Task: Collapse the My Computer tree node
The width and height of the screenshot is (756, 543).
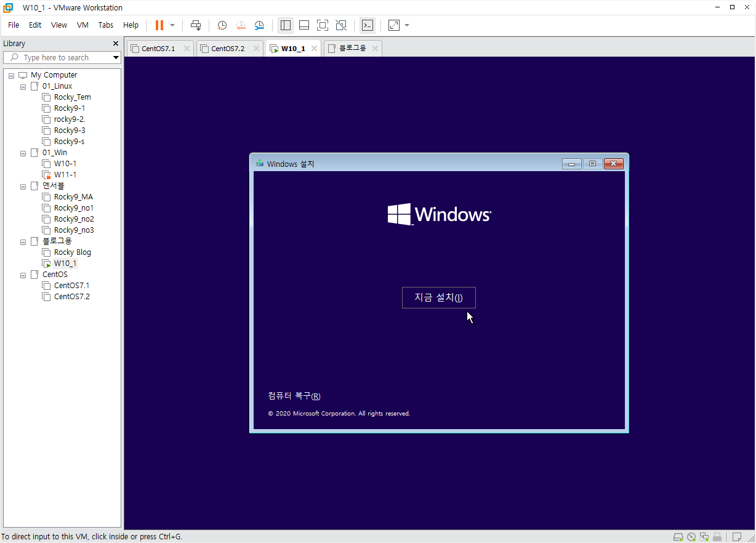Action: [x=12, y=75]
